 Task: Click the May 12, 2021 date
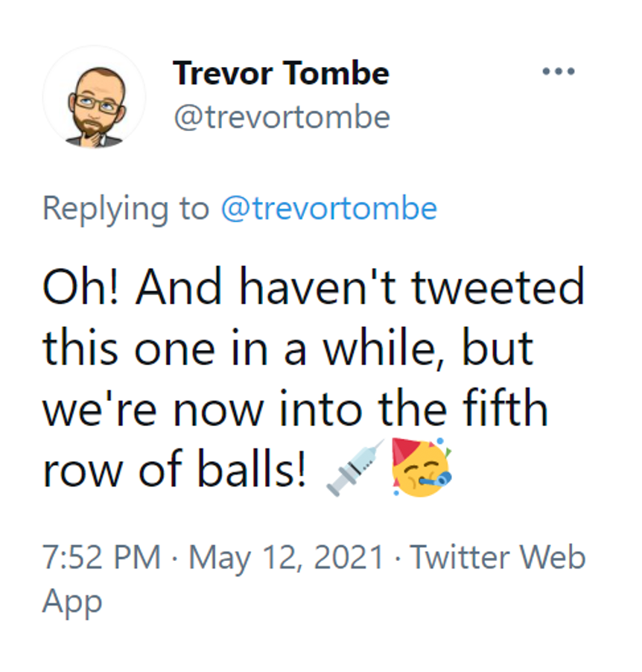[287, 557]
